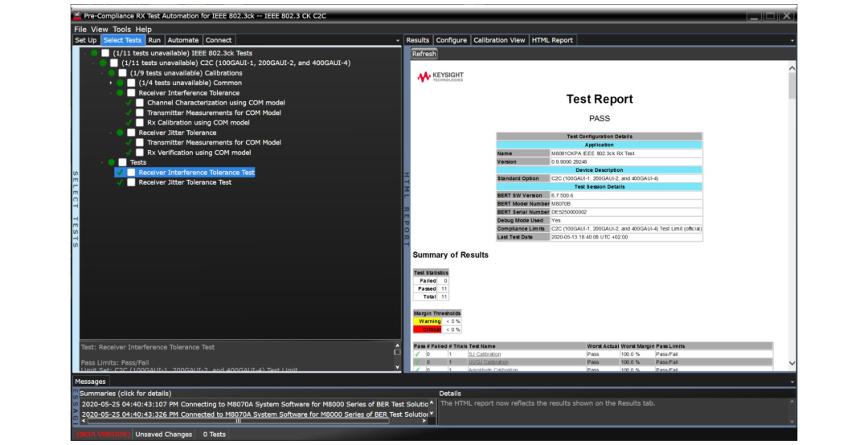868x445 pixels.
Task: Click the test description pane scroll-down arrow
Action: click(397, 367)
